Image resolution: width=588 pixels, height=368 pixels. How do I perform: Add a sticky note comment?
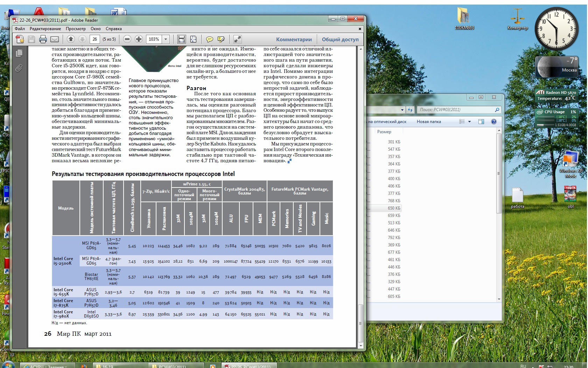click(209, 39)
